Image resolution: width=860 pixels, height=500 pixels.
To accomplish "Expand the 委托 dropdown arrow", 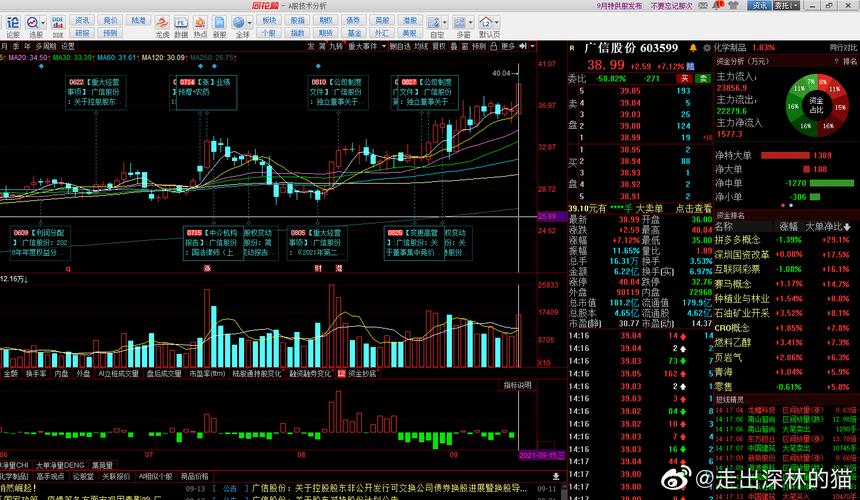I will (x=795, y=5).
